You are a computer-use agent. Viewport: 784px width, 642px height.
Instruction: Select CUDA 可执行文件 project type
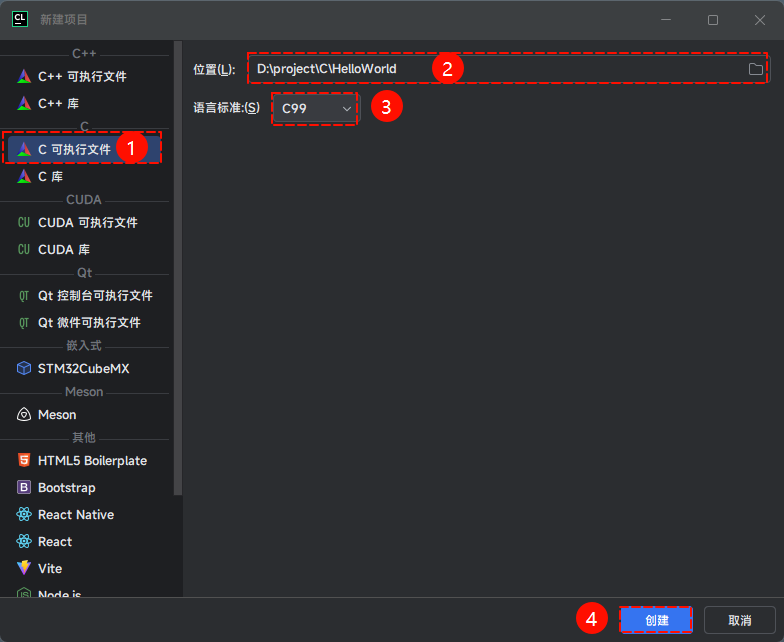click(87, 222)
